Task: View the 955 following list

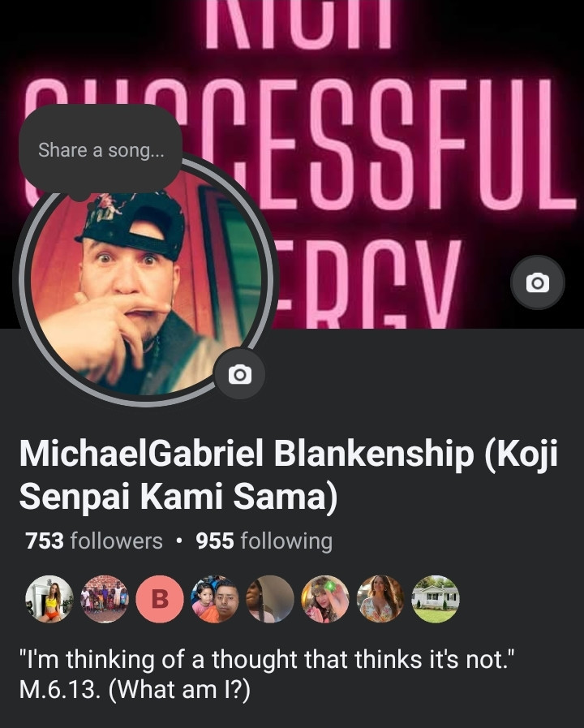Action: tap(264, 541)
